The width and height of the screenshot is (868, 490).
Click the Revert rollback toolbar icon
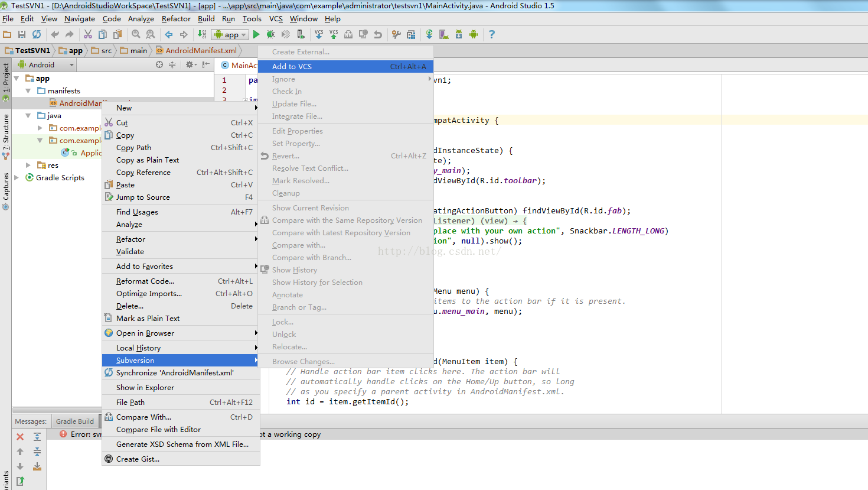378,34
